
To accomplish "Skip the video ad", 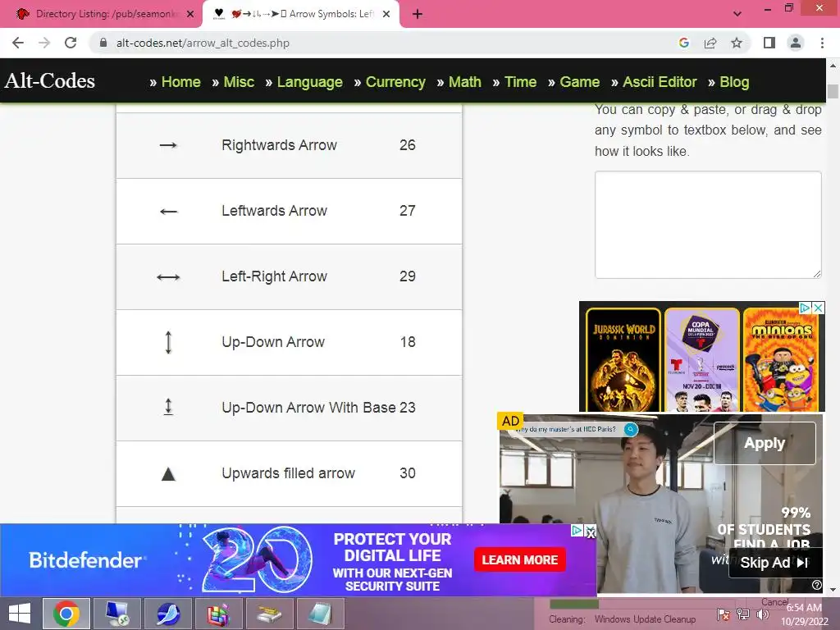I will tap(774, 563).
